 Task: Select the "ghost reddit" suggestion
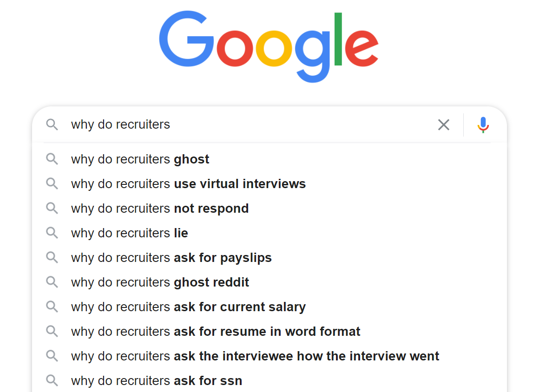pos(160,282)
